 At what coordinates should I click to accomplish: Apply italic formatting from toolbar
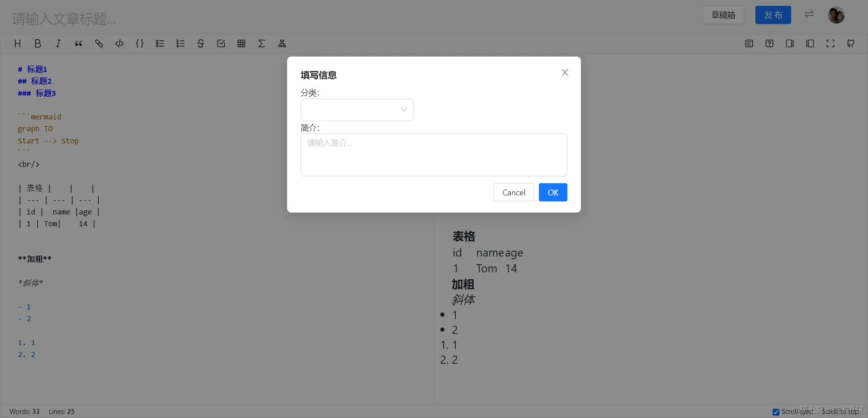(58, 43)
